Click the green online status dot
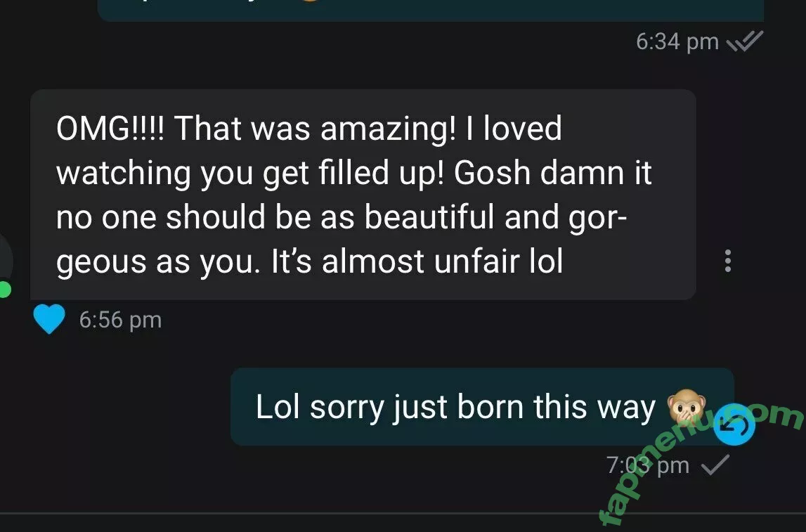The width and height of the screenshot is (806, 532). click(x=4, y=290)
